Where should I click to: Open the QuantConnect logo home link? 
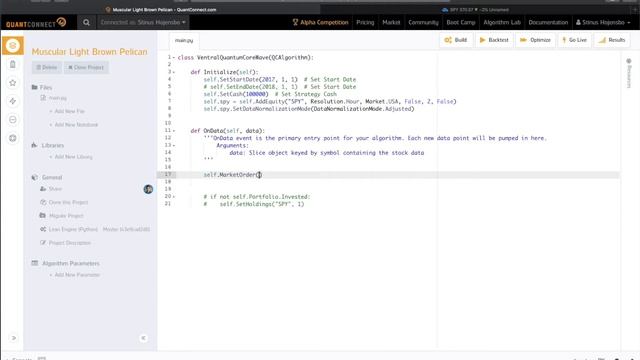click(36, 23)
